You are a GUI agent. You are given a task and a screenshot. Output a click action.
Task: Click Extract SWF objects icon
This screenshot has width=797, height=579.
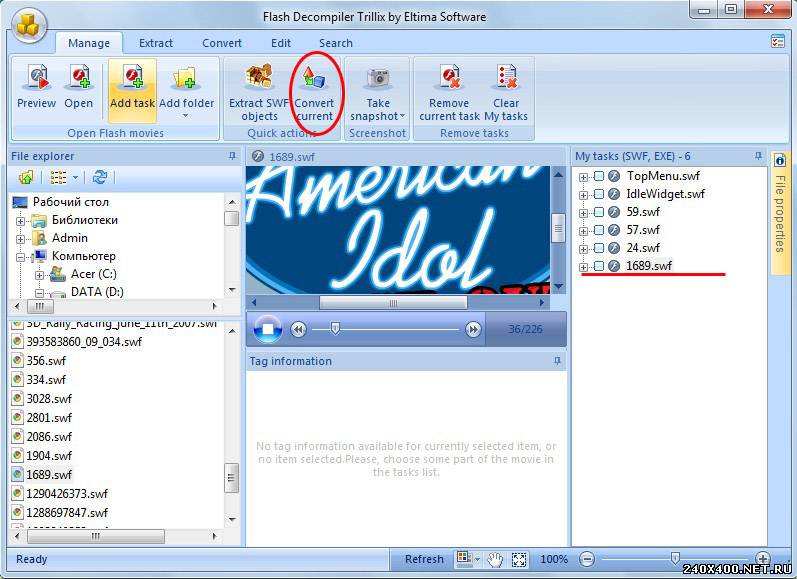pyautogui.click(x=259, y=77)
